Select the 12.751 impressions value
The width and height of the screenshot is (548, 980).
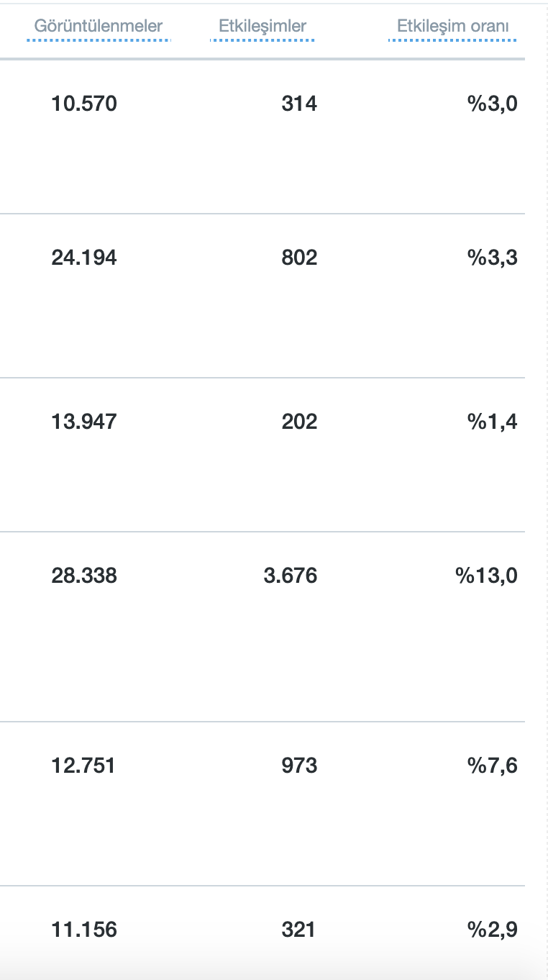[x=83, y=766]
